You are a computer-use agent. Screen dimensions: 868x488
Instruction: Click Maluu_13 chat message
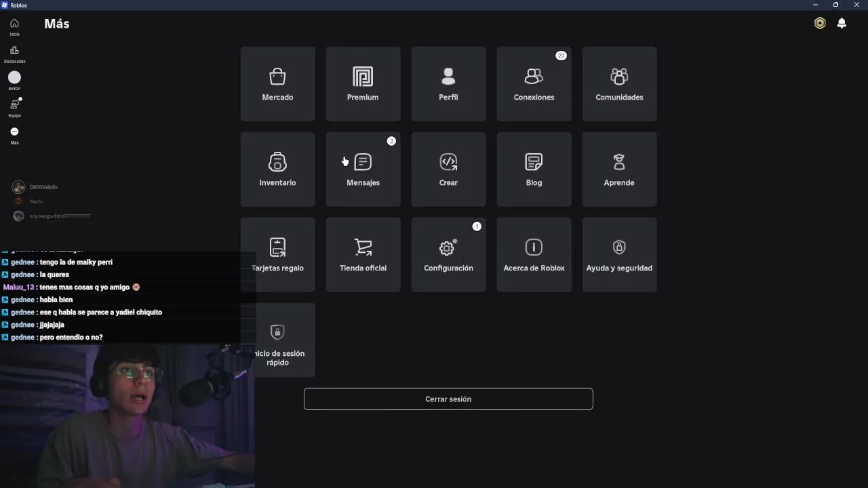[x=71, y=287]
